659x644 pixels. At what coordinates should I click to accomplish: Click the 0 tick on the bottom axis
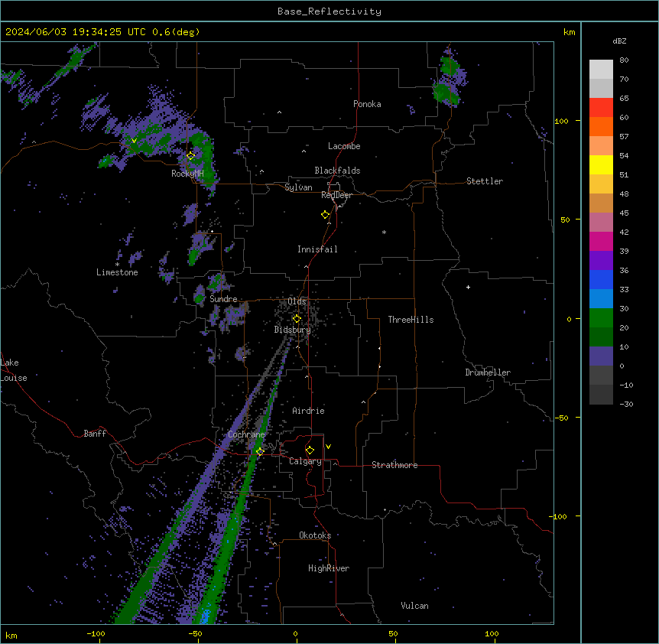[x=295, y=633]
